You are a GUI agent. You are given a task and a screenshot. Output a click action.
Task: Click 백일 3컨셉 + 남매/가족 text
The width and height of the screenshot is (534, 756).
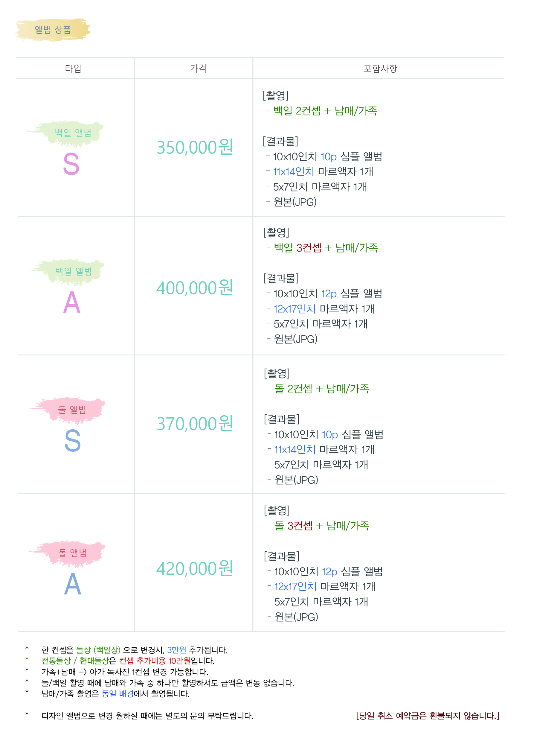point(326,248)
